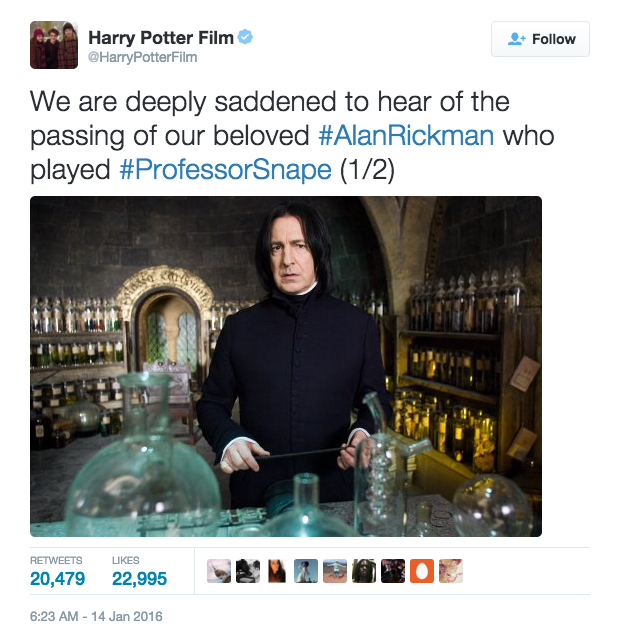Open the dreadlocks man avatar
Screen dimensions: 617x631
(364, 571)
